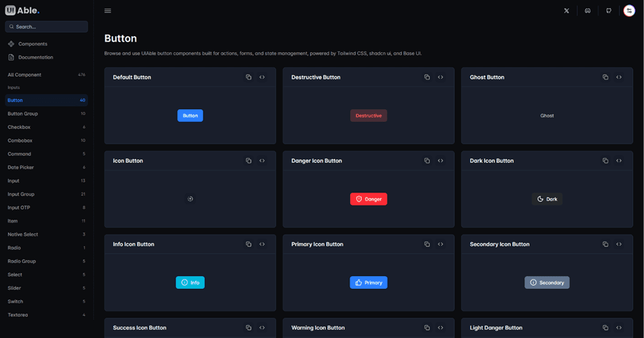Viewport: 644px width, 338px height.
Task: View code for Dark Icon Button
Action: (x=619, y=160)
